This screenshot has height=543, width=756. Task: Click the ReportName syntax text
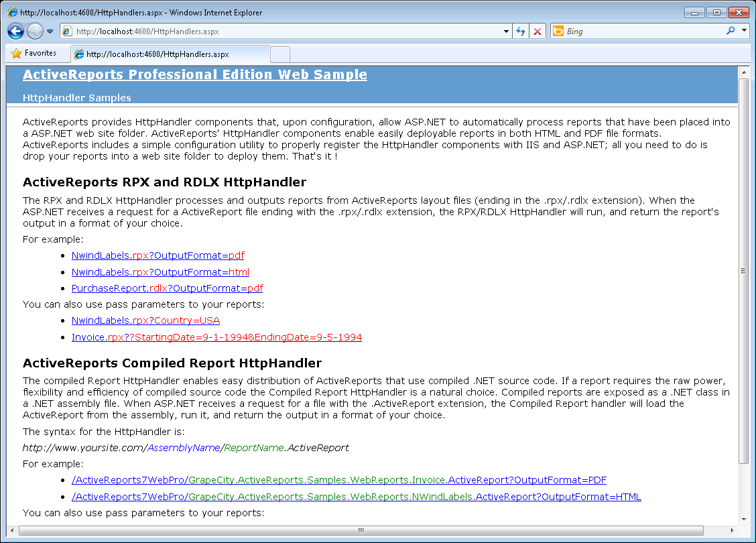pyautogui.click(x=254, y=448)
